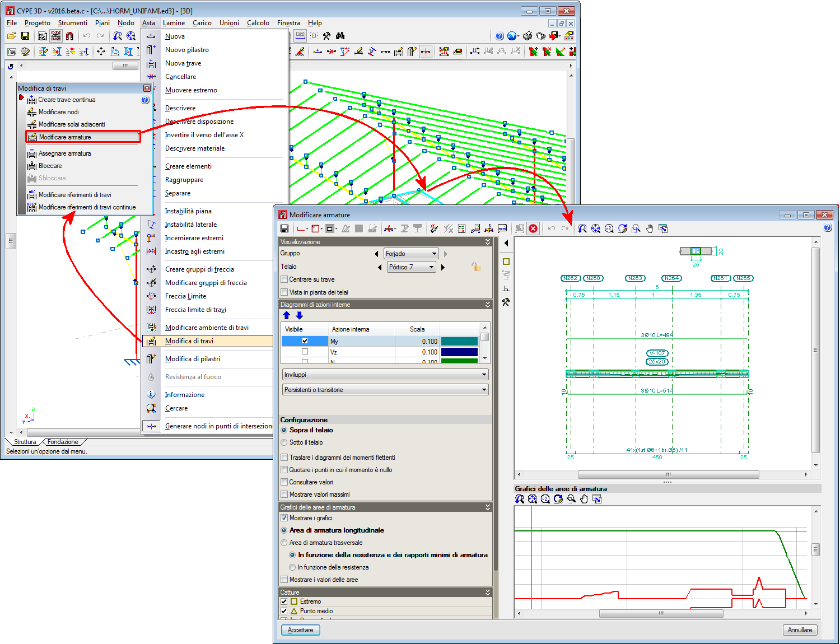Click zoom extents icon in Modificare armature toolbar
This screenshot has height=644, width=840.
(x=596, y=228)
